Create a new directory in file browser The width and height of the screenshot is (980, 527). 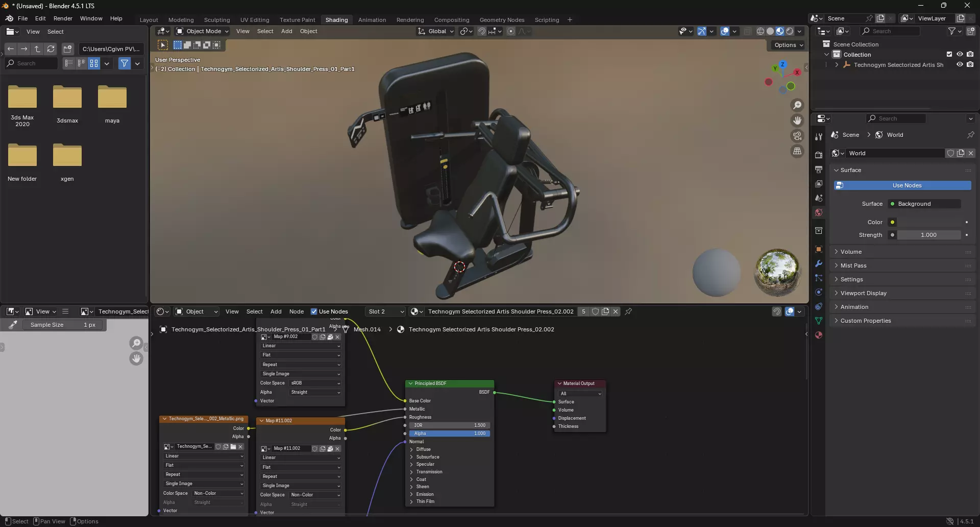[67, 49]
